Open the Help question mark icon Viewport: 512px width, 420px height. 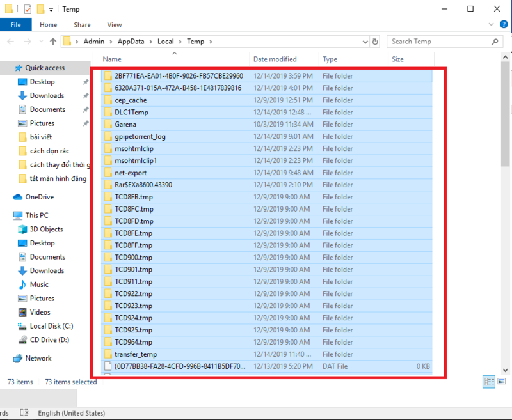(504, 24)
